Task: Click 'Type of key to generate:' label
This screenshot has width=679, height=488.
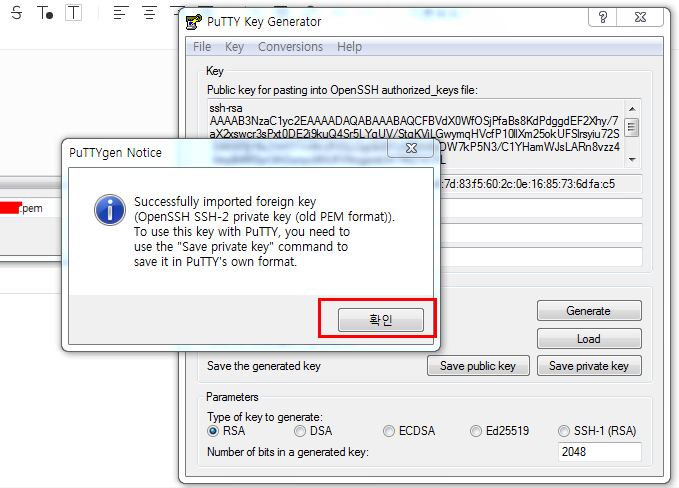Action: coord(265,417)
